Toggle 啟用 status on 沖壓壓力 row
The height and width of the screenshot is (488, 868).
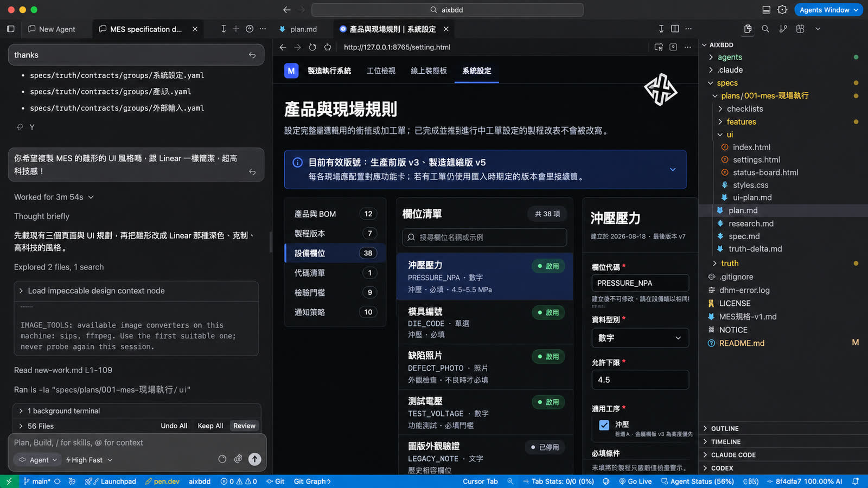(x=548, y=266)
